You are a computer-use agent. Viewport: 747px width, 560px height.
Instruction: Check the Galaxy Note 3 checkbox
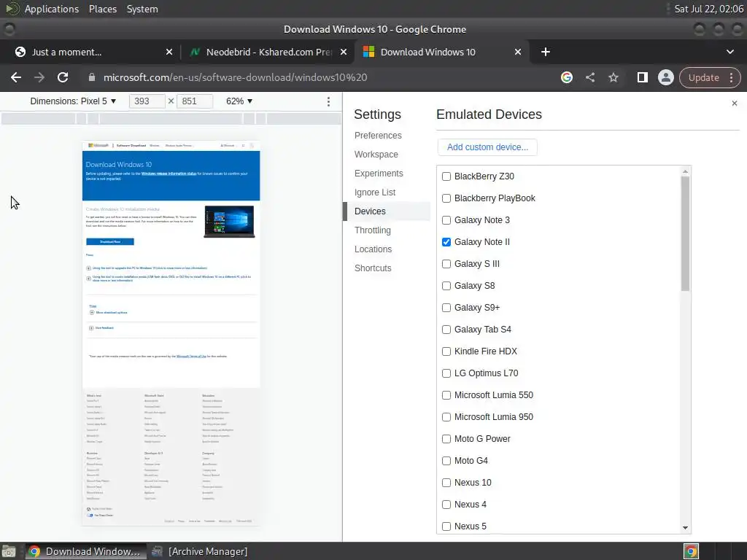(446, 220)
